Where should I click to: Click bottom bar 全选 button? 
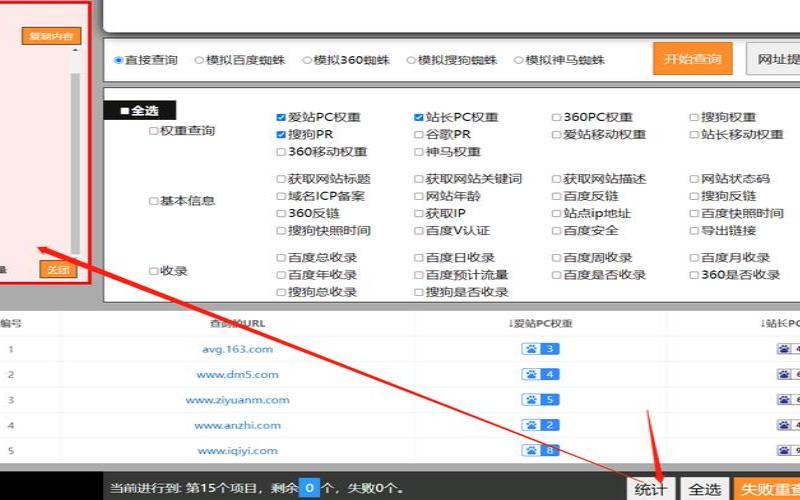(x=705, y=489)
